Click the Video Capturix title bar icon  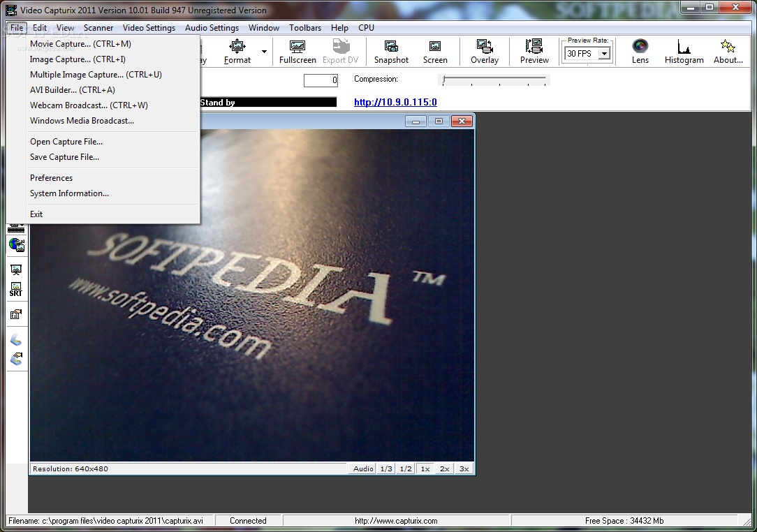[x=10, y=10]
